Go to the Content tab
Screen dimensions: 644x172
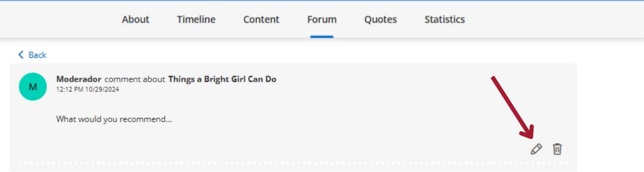point(261,19)
